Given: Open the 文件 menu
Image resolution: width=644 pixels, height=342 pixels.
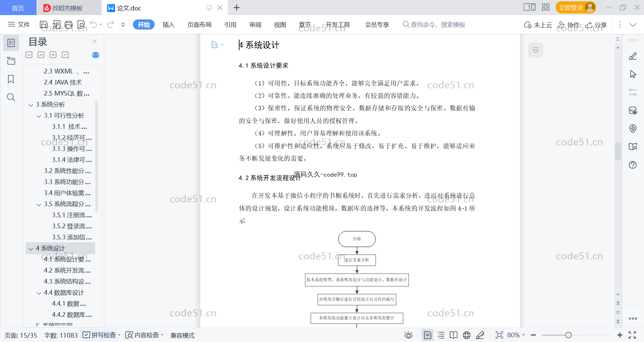Looking at the screenshot, I should (x=19, y=24).
